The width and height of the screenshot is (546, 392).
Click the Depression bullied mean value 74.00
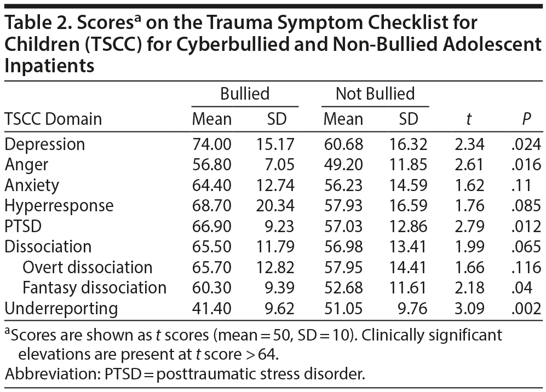211,145
